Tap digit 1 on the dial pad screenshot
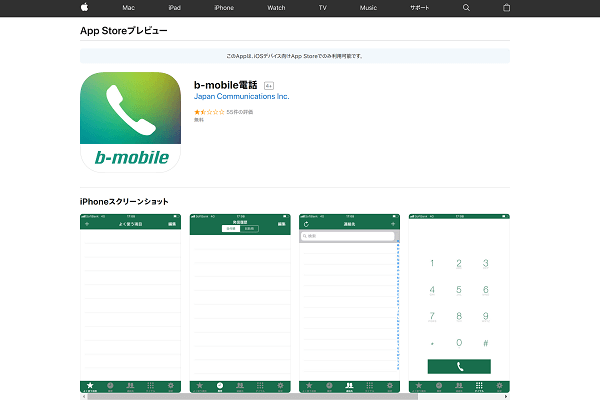 432,263
